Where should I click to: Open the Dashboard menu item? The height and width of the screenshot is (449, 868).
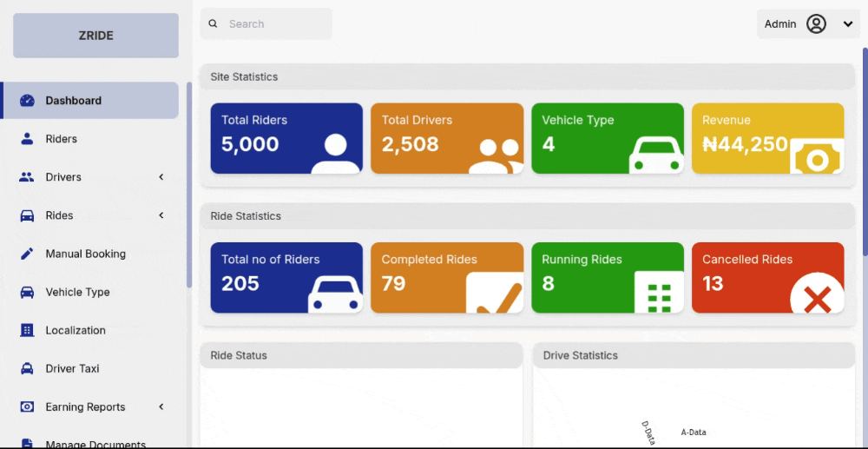[89, 101]
